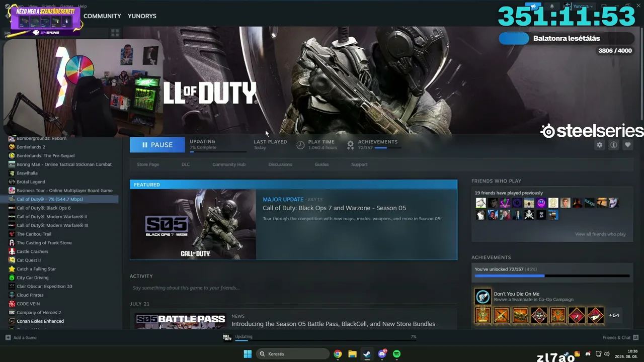Open game settings gear icon
The height and width of the screenshot is (362, 644).
click(x=599, y=145)
